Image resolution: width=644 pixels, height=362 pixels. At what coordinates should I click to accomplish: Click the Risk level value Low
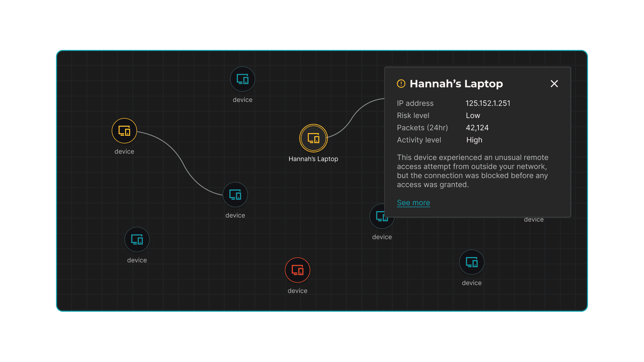point(473,116)
